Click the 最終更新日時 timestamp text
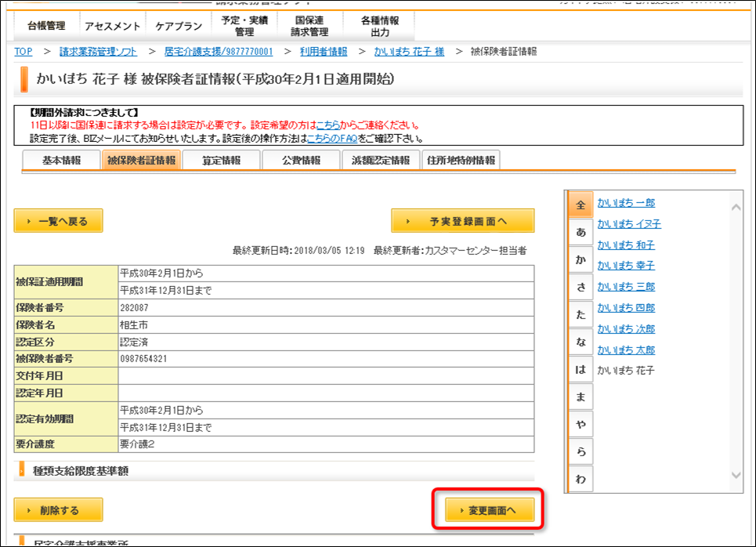The width and height of the screenshot is (756, 547). click(298, 250)
